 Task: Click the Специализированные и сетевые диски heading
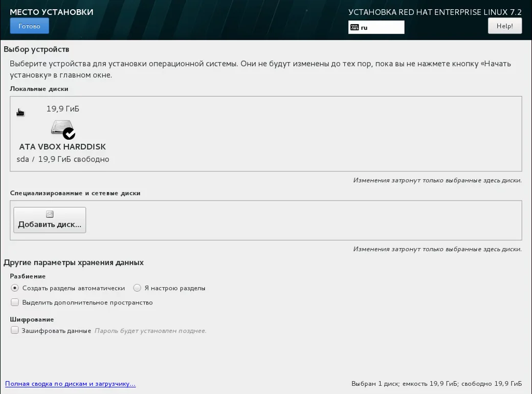[x=75, y=193]
